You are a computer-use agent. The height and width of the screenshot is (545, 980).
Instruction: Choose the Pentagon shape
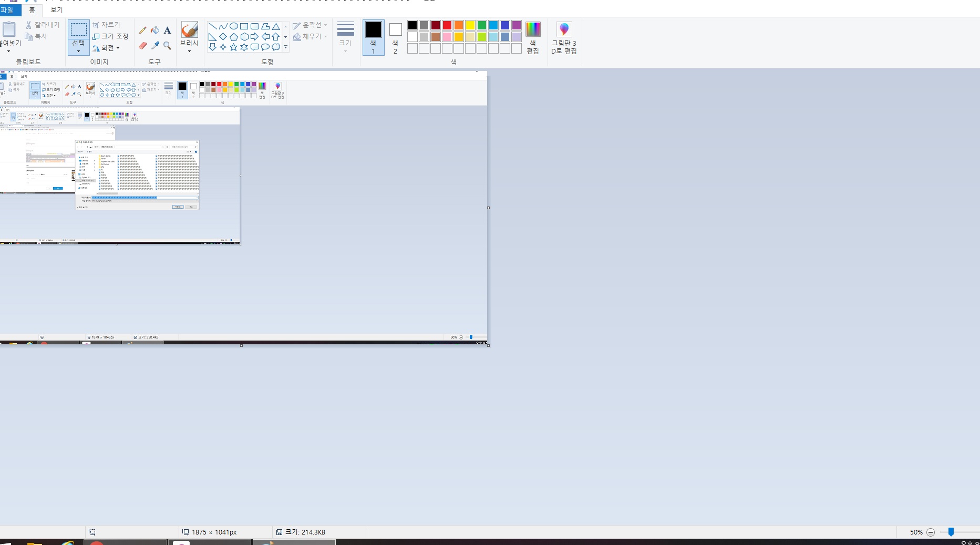[x=233, y=36]
